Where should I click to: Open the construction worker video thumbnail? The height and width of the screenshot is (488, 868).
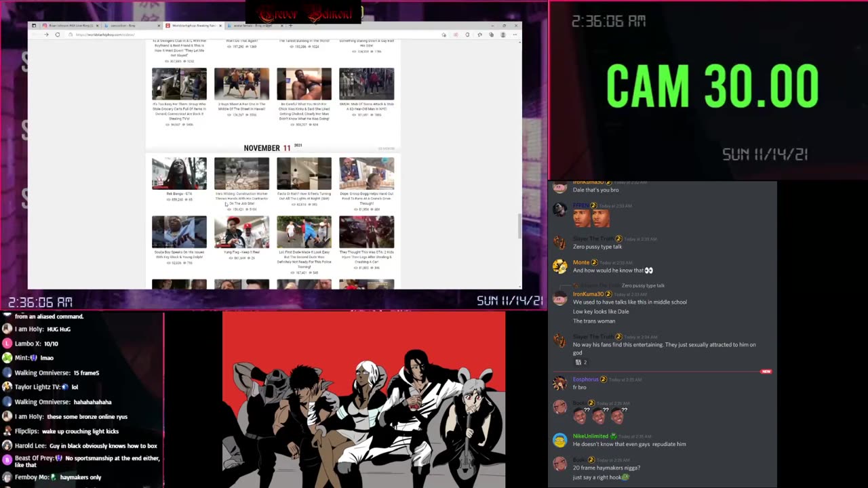click(x=241, y=174)
